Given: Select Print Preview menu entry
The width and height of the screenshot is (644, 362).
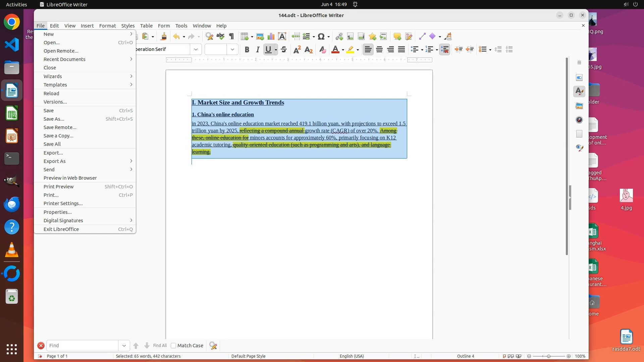Looking at the screenshot, I should click(59, 187).
